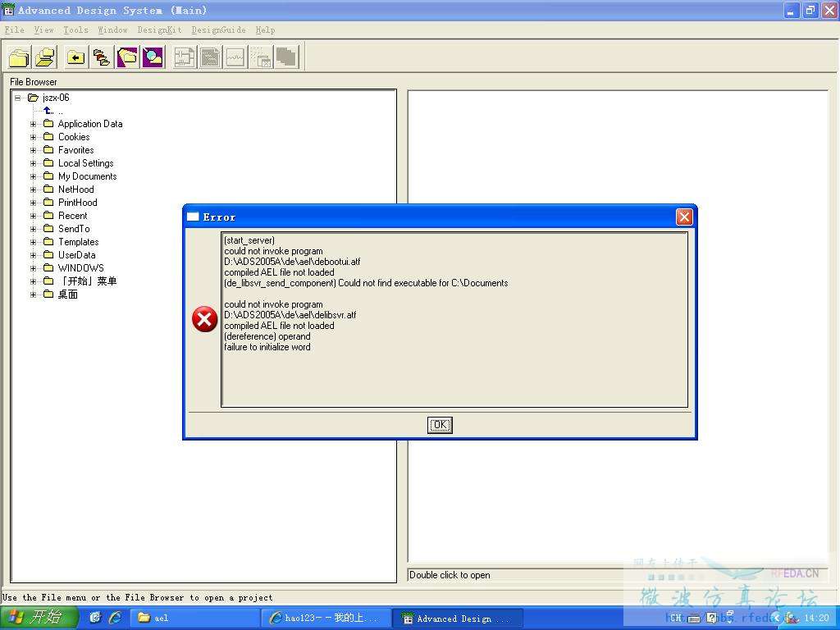The height and width of the screenshot is (630, 840).
Task: Expand the My Documents folder
Action: pos(33,176)
